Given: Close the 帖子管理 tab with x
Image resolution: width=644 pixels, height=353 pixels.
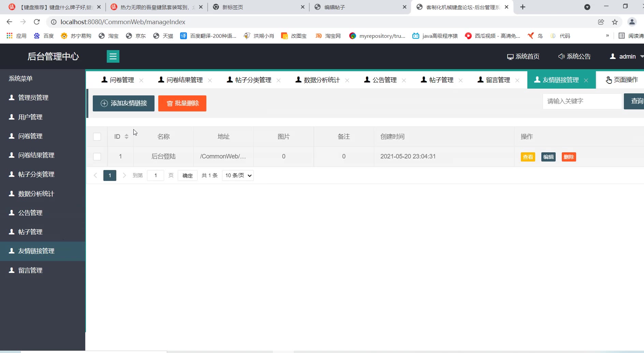Looking at the screenshot, I should tap(460, 80).
